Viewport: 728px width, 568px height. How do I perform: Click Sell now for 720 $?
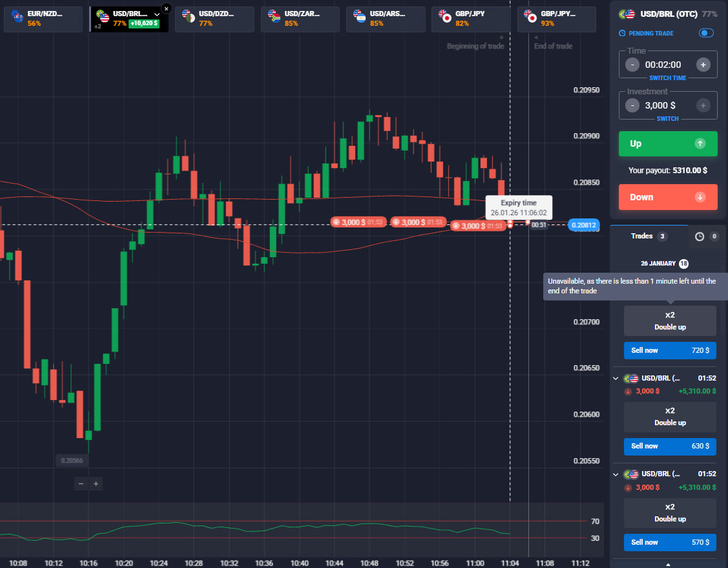(x=669, y=350)
